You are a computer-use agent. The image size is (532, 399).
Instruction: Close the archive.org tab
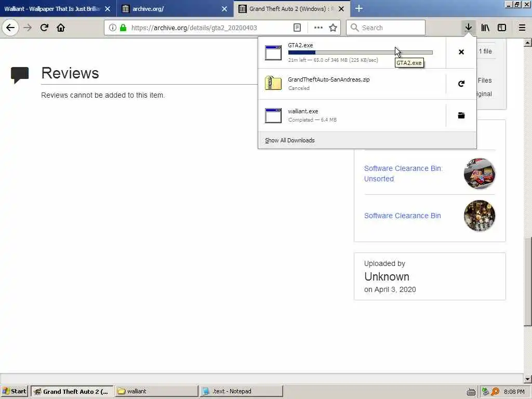[x=224, y=9]
